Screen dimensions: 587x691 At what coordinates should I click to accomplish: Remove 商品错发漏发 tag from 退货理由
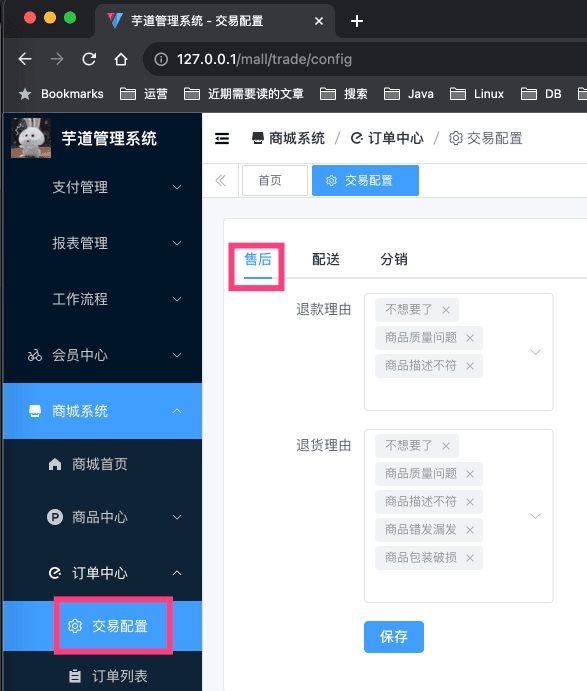(x=470, y=530)
